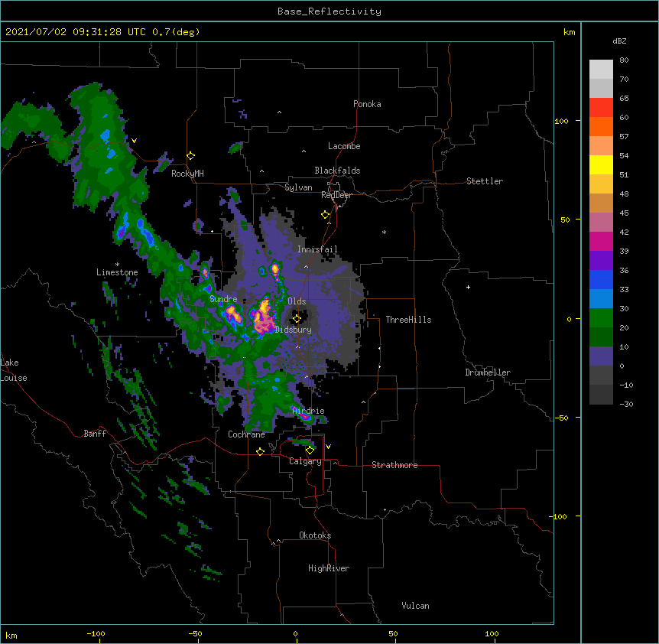Click the Stettler city label
The width and height of the screenshot is (659, 644).
click(x=485, y=181)
